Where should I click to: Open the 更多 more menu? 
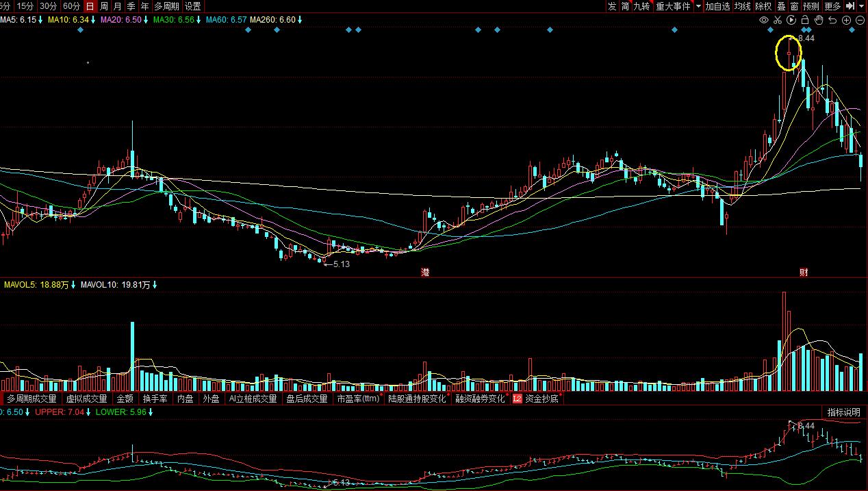coord(832,6)
